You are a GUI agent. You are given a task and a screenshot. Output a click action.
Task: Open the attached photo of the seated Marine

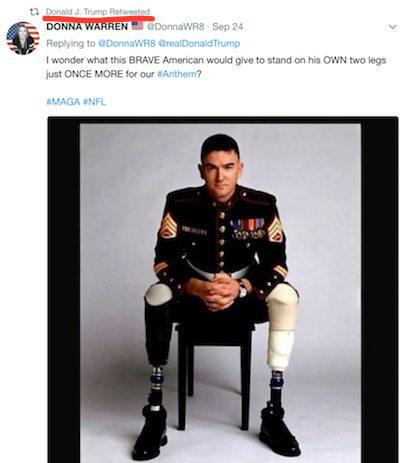223,290
